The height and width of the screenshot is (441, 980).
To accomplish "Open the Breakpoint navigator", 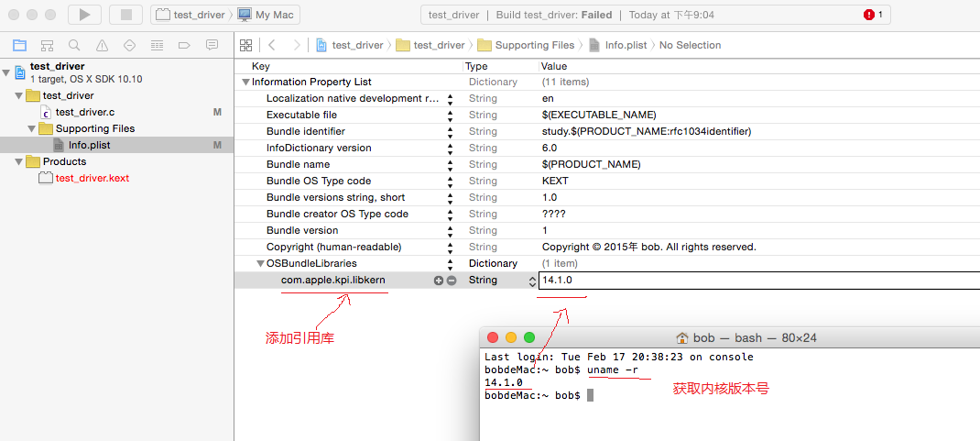I will [x=184, y=45].
